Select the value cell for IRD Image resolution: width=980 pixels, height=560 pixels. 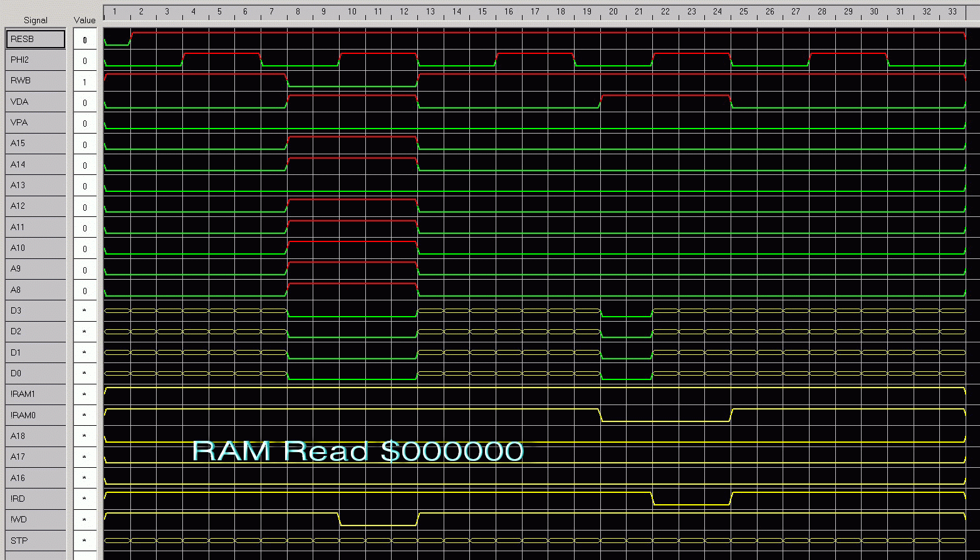tap(85, 499)
